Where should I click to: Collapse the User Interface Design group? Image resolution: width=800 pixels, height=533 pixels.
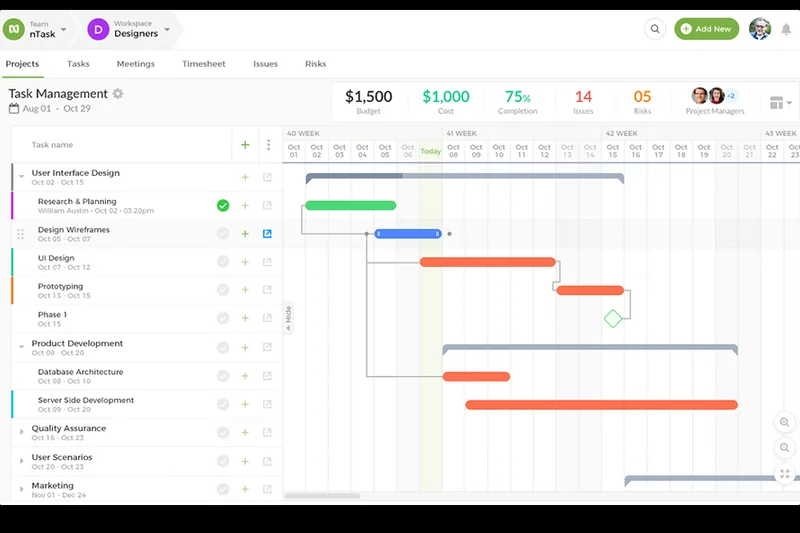coord(21,176)
